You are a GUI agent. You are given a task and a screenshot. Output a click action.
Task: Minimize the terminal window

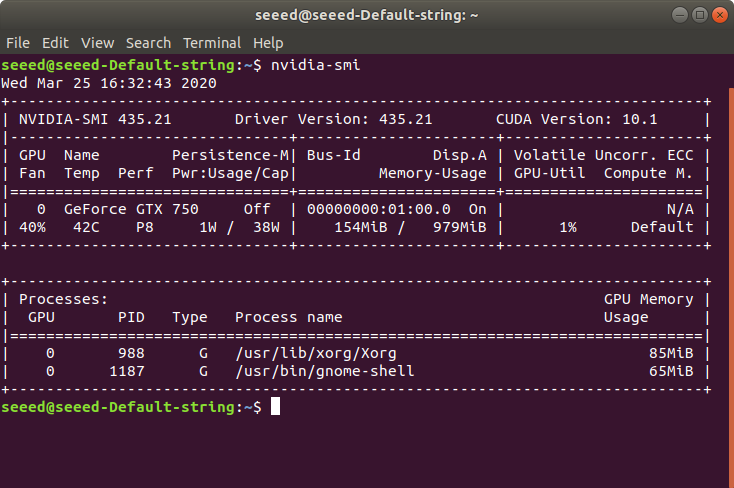(x=679, y=15)
